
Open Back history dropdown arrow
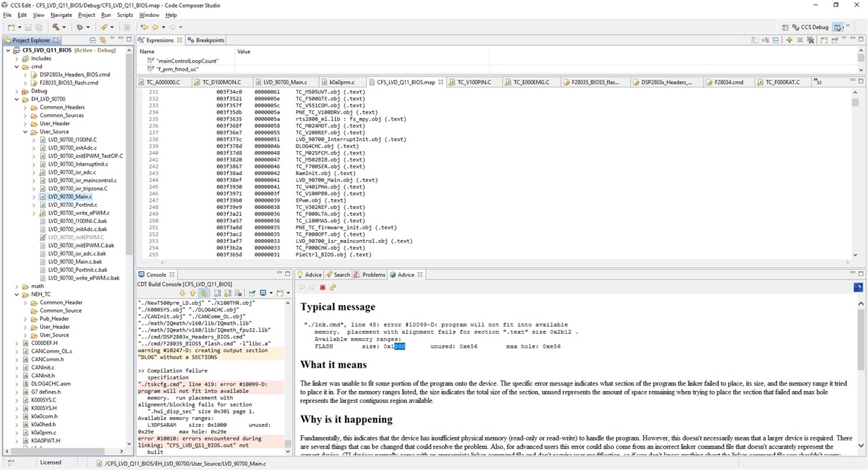click(163, 27)
